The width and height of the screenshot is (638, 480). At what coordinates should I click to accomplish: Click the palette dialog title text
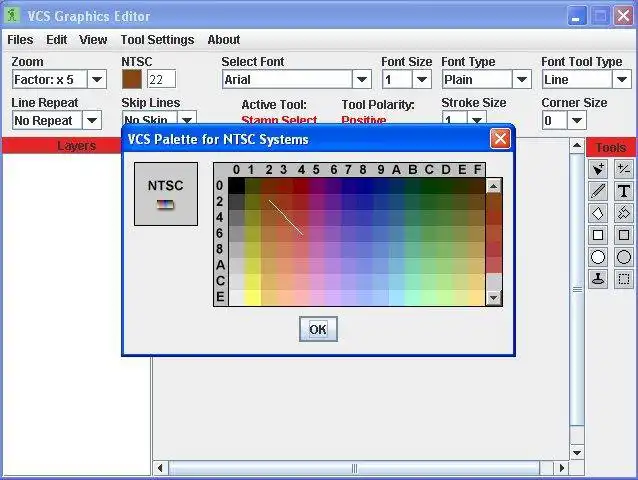[218, 140]
